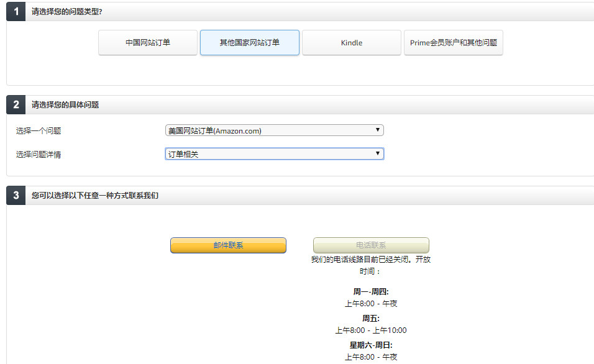Click the 周五: hours label

pyautogui.click(x=371, y=318)
